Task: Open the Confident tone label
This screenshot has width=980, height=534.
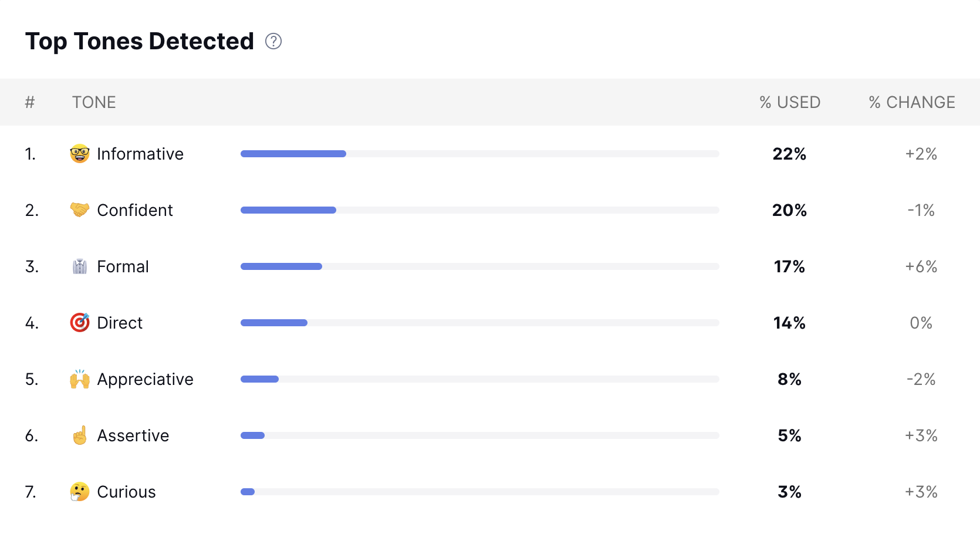Action: coord(135,210)
